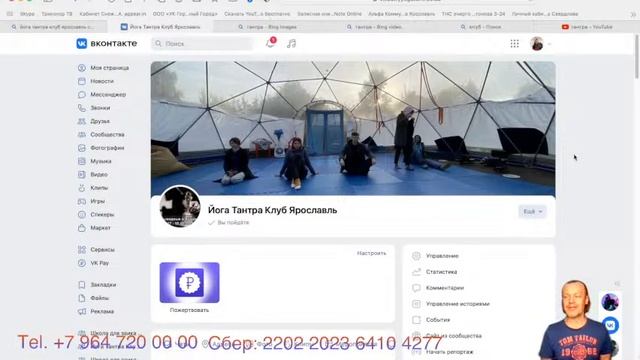Open the community cover photo
Screen dimensions: 640x360
click(353, 128)
